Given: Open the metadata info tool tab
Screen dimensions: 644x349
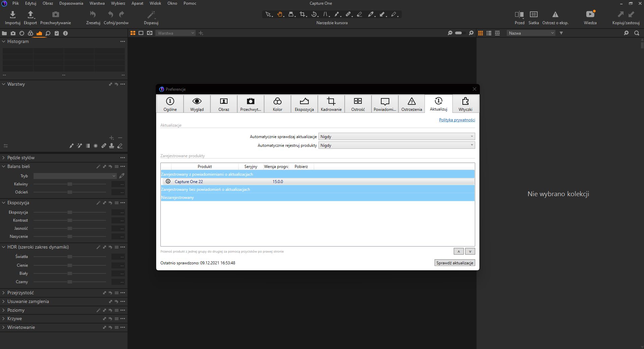Looking at the screenshot, I should click(x=65, y=33).
